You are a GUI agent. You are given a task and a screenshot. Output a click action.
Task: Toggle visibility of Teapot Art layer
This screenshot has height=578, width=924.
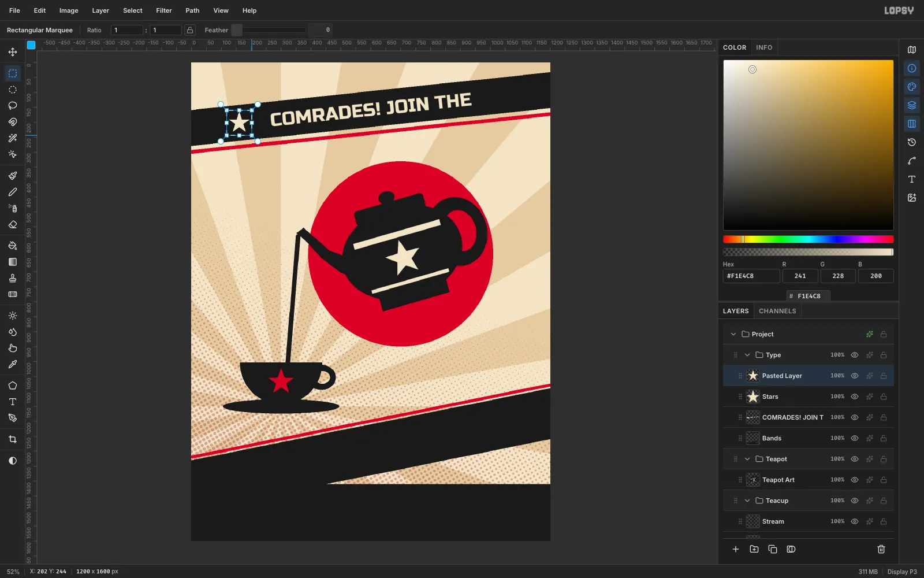point(855,480)
